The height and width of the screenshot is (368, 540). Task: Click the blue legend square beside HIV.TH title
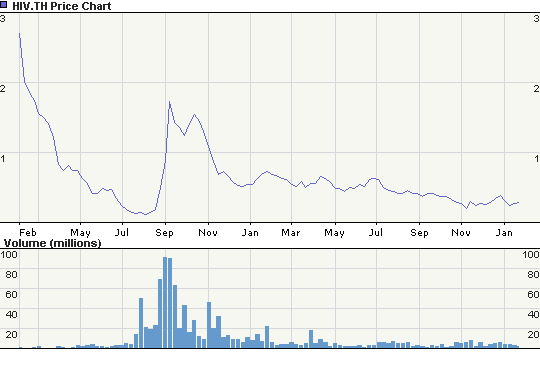(3, 5)
